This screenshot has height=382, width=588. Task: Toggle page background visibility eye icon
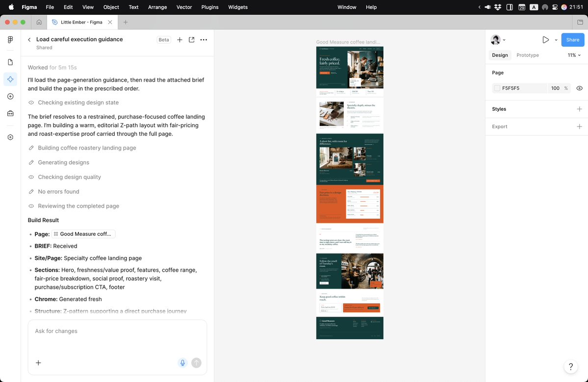579,88
